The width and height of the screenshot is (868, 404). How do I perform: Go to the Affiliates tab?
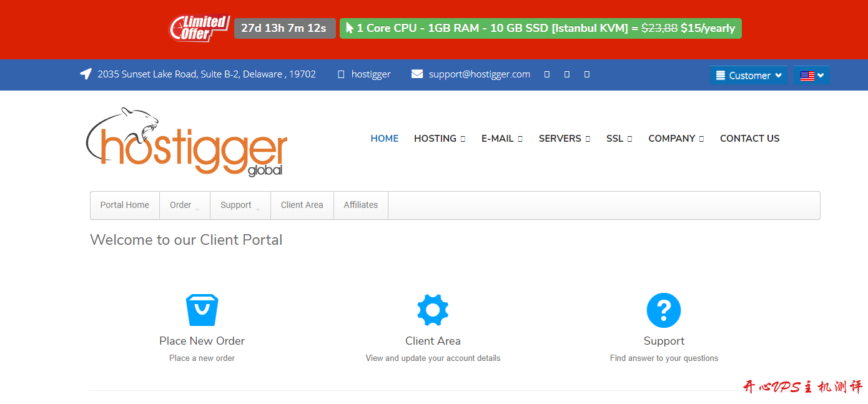pyautogui.click(x=360, y=205)
